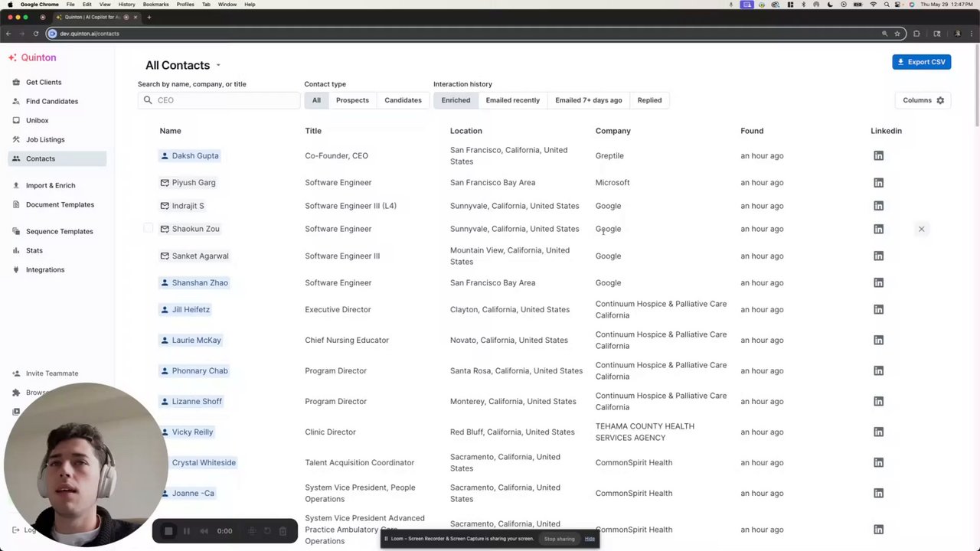Filter by Emailed 7+ days ago
Image resolution: width=980 pixels, height=551 pixels.
point(589,100)
